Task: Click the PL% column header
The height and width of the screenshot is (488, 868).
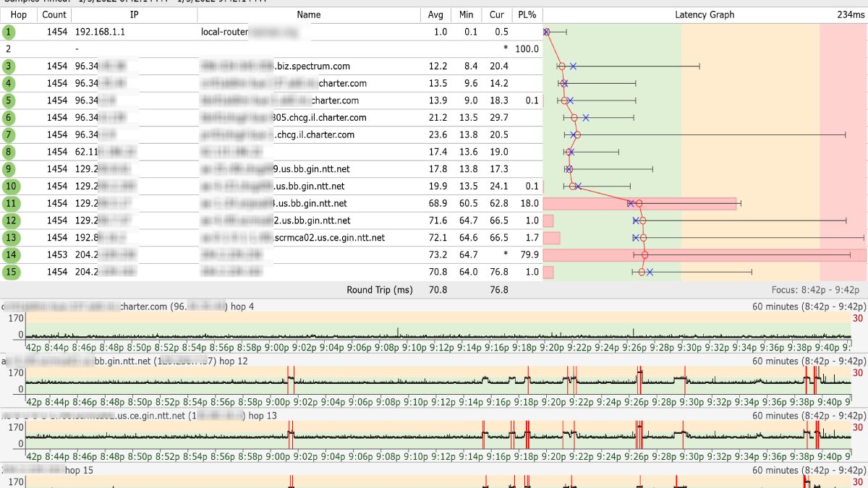Action: point(527,14)
